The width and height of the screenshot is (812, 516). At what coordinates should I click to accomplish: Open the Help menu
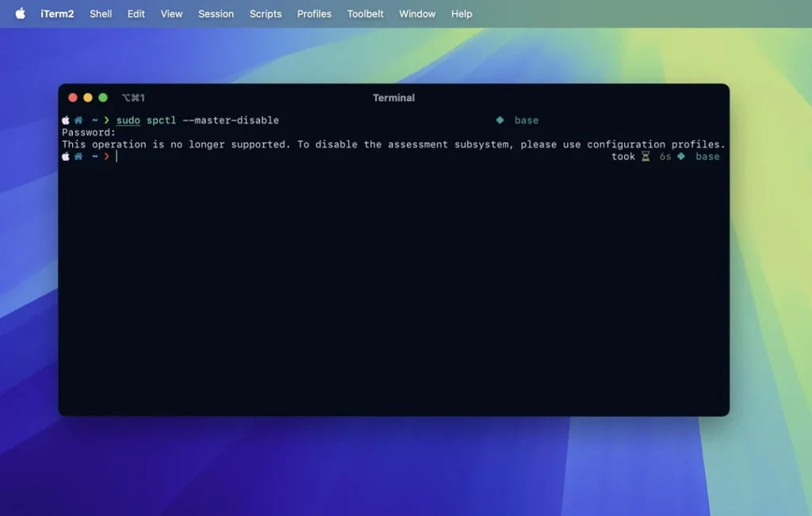(462, 14)
